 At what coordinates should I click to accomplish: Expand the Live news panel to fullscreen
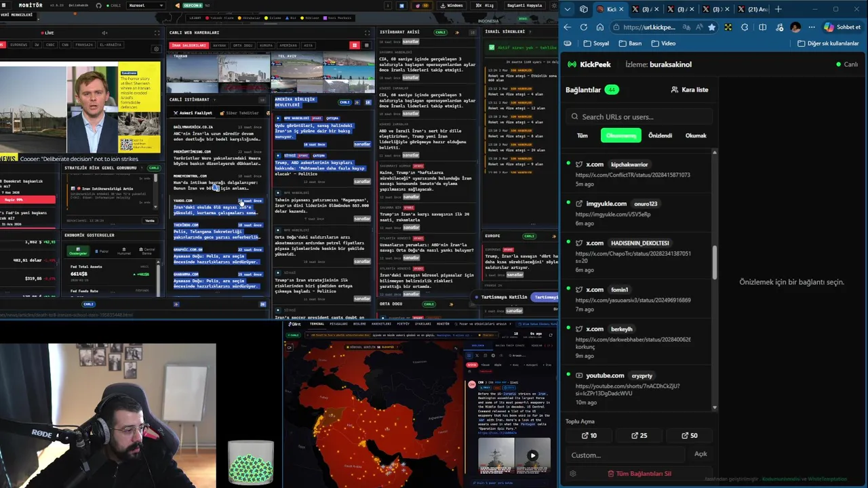pyautogui.click(x=157, y=33)
